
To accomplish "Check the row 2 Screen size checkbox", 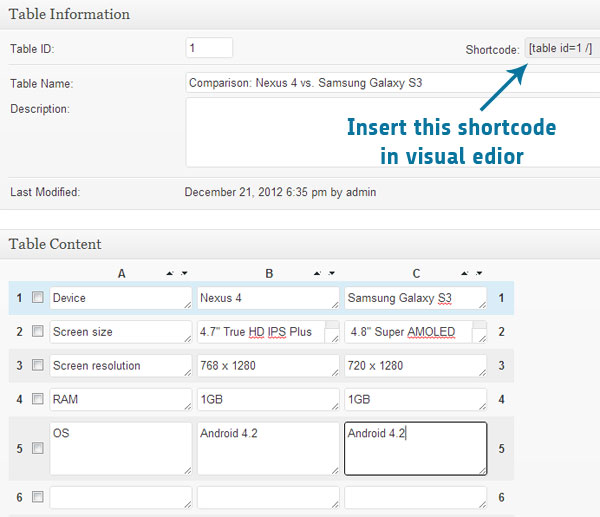I will (x=38, y=331).
